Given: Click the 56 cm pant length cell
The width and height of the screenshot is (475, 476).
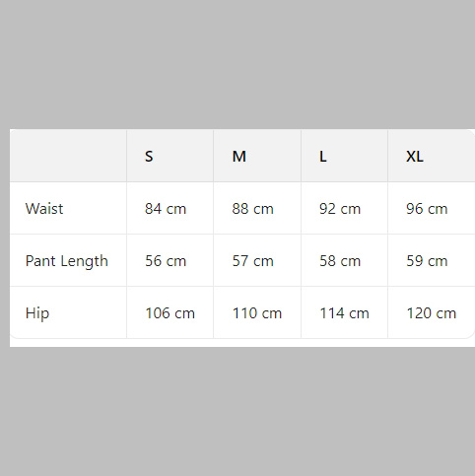Looking at the screenshot, I should (x=170, y=260).
